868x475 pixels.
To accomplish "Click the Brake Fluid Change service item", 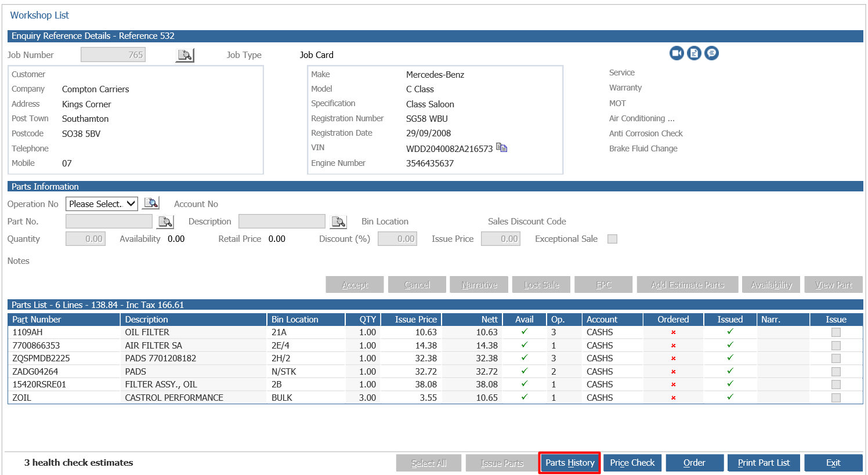I will click(x=643, y=148).
